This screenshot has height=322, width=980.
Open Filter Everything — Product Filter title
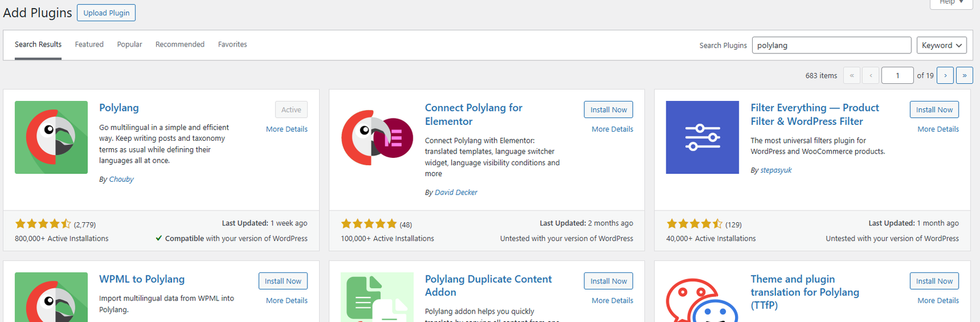[x=815, y=114]
